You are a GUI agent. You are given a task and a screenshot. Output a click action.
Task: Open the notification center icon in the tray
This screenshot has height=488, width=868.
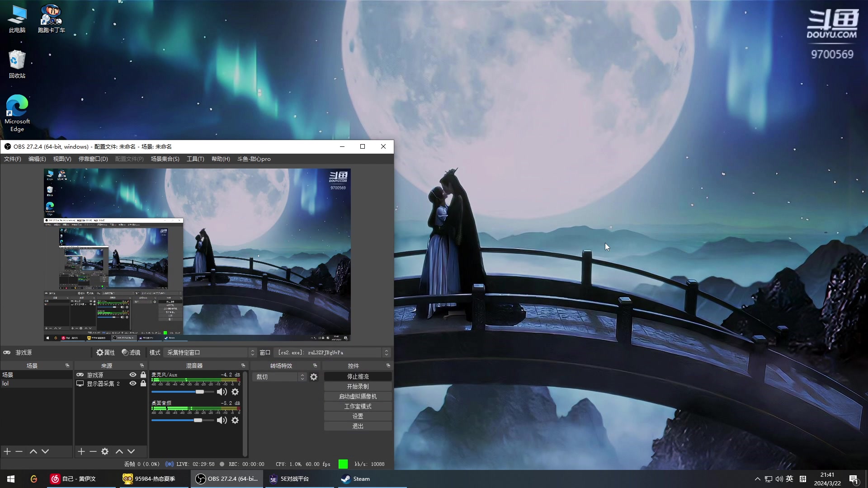[x=854, y=479]
